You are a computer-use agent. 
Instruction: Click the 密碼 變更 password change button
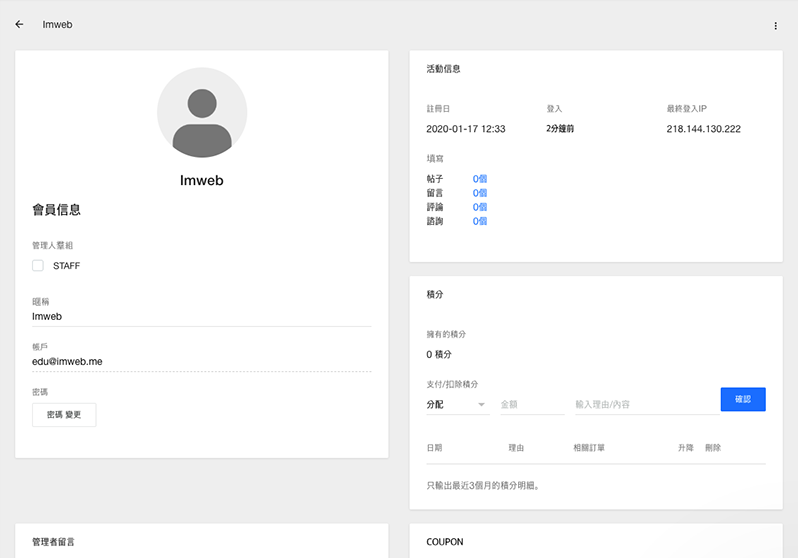click(x=64, y=415)
